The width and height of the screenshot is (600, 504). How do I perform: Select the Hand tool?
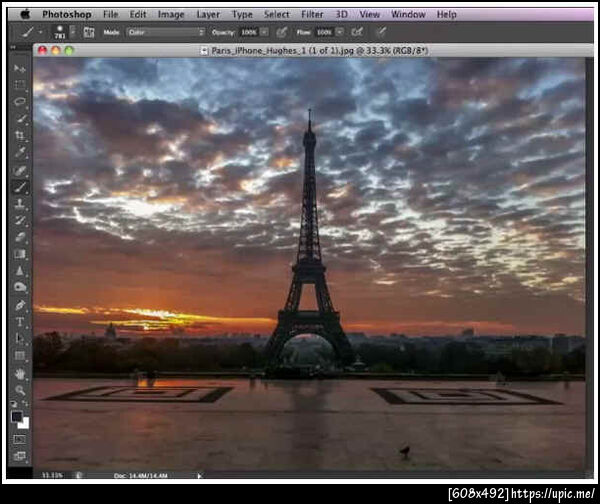click(19, 374)
